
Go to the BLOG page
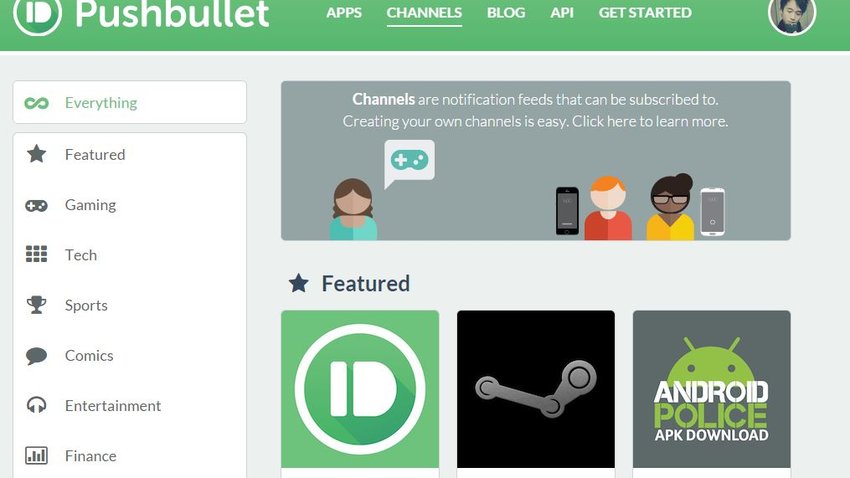click(x=506, y=13)
